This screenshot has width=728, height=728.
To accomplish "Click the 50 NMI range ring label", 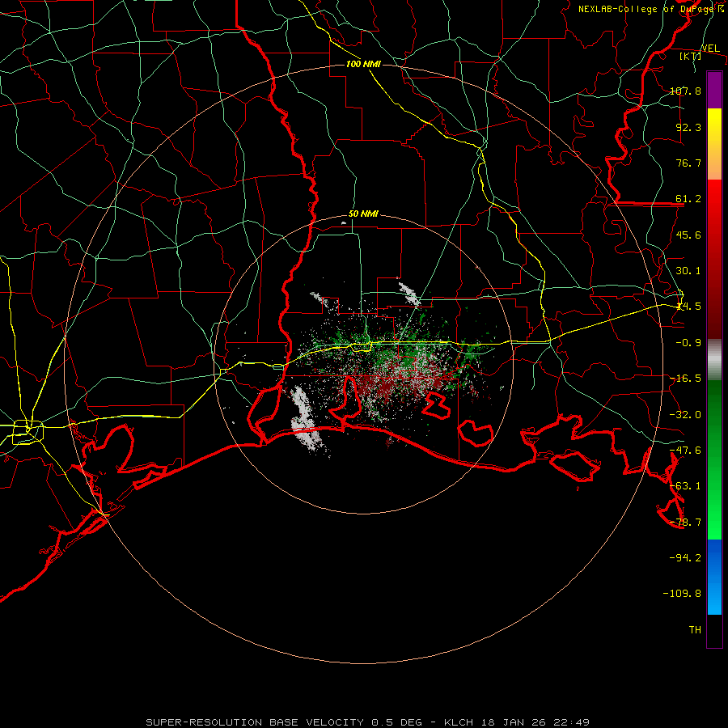I will tap(363, 214).
